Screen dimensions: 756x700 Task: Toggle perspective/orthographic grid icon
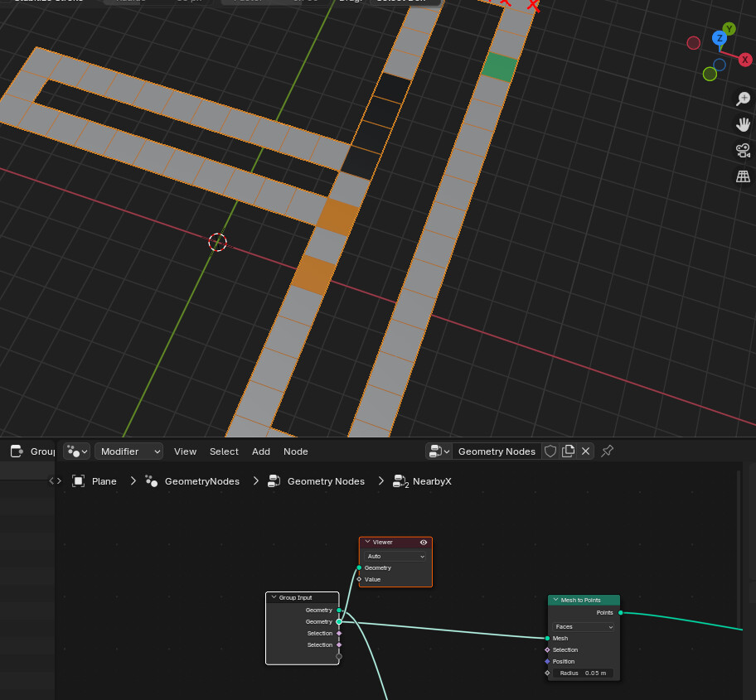(x=743, y=176)
